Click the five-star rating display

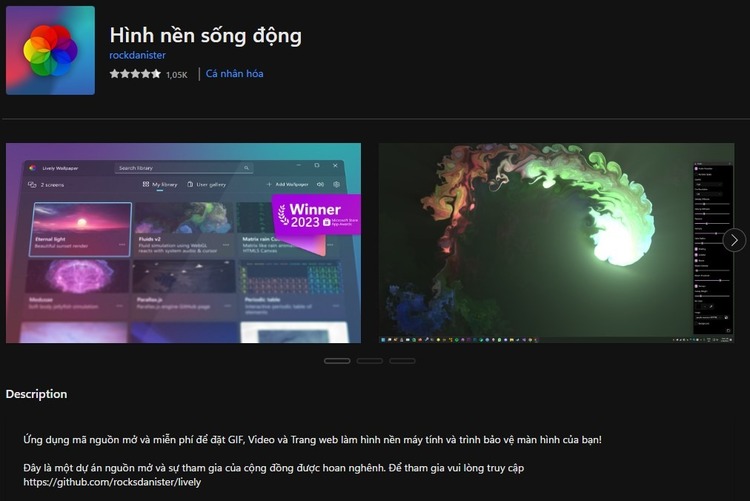click(135, 74)
